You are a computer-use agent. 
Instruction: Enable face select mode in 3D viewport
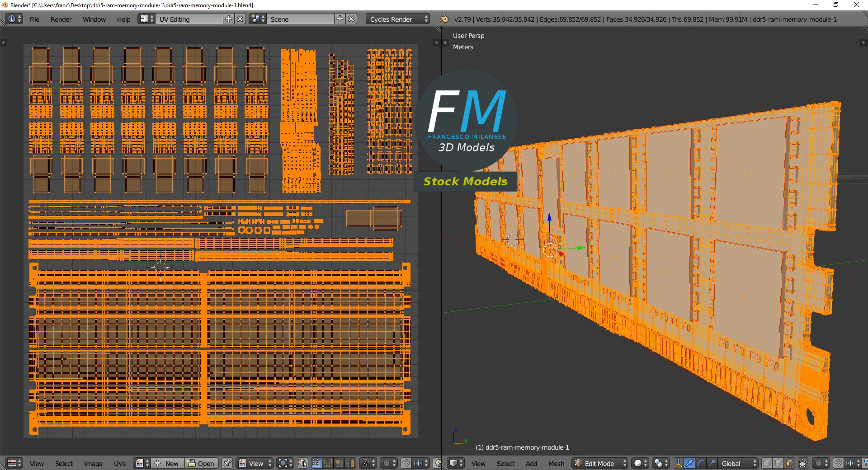(789, 463)
